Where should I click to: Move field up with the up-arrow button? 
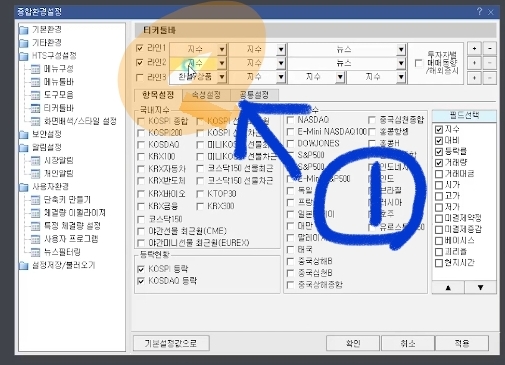[448, 287]
